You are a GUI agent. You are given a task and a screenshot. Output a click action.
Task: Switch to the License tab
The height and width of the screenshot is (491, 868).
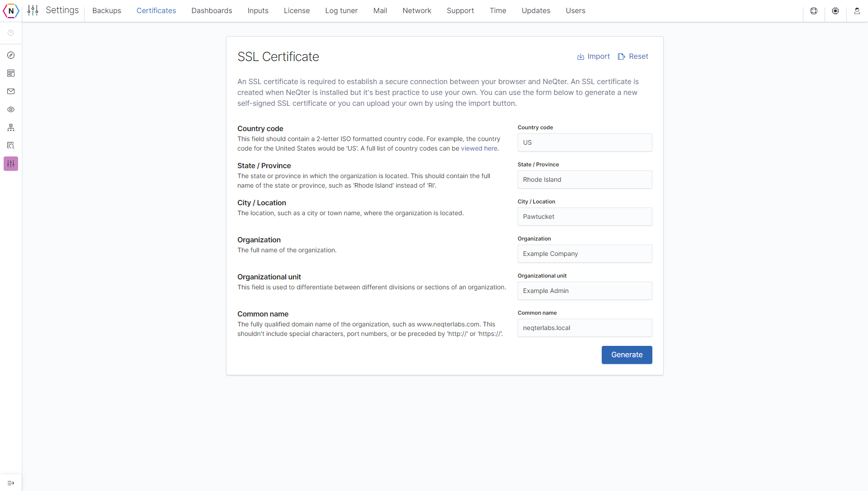click(297, 10)
